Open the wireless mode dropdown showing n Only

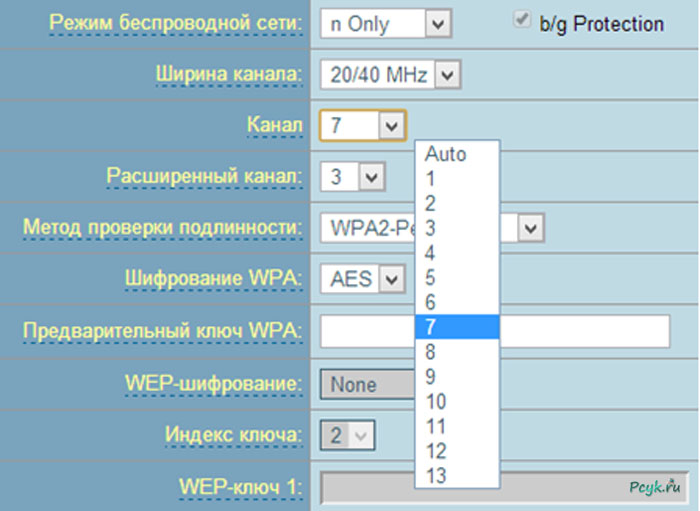(x=386, y=24)
